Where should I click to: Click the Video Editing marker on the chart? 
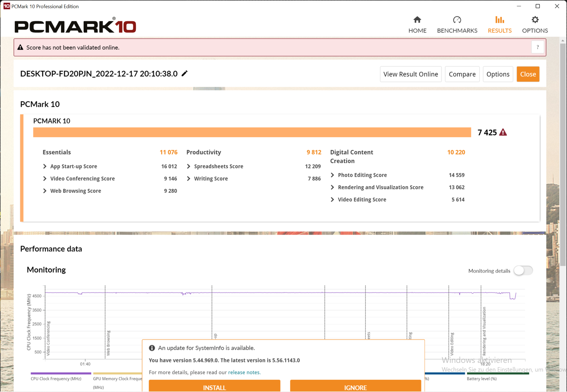pyautogui.click(x=452, y=344)
